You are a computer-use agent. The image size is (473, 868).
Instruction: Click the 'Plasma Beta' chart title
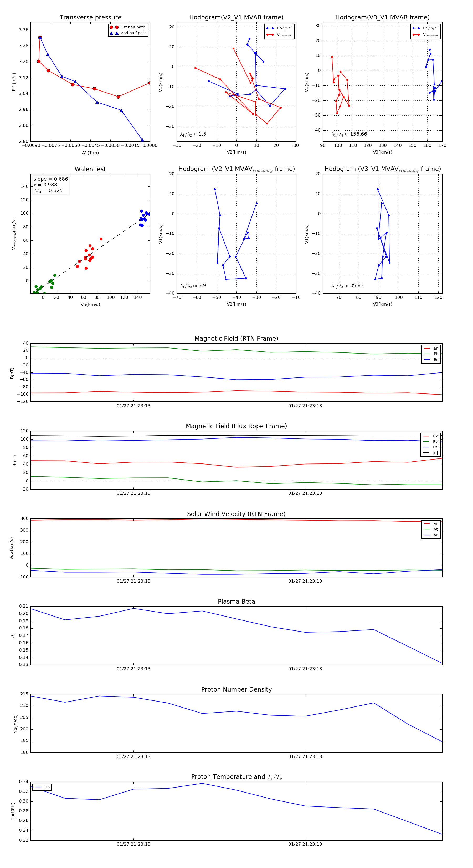pos(236,602)
